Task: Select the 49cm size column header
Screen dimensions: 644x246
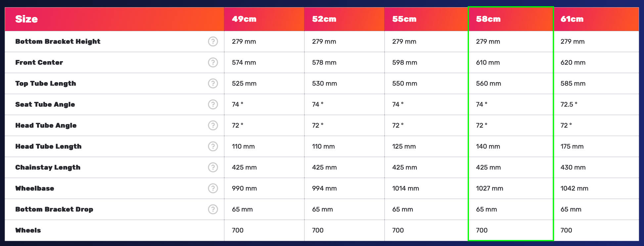Action: pyautogui.click(x=244, y=19)
